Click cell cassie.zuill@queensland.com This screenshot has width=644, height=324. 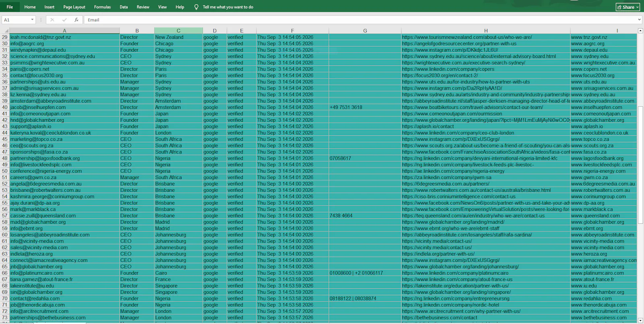pyautogui.click(x=64, y=215)
